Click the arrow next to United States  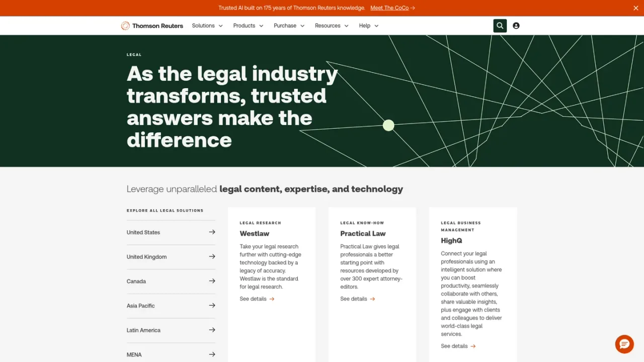tap(212, 232)
